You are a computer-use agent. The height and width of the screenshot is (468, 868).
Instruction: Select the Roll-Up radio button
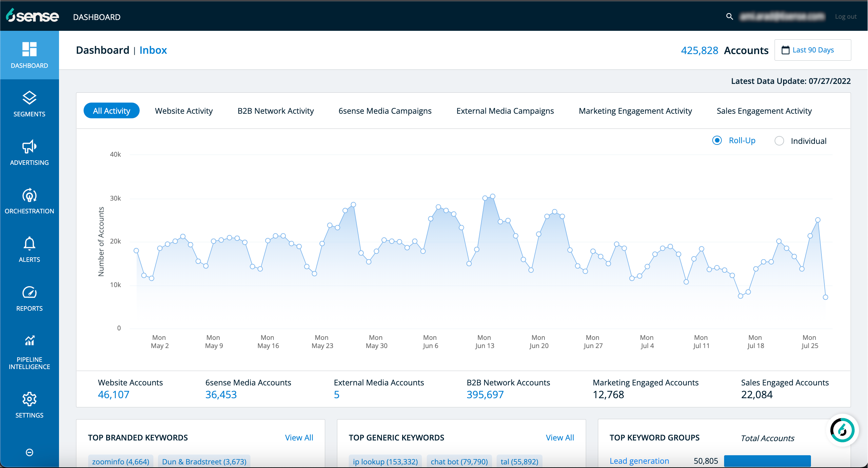[x=717, y=141]
